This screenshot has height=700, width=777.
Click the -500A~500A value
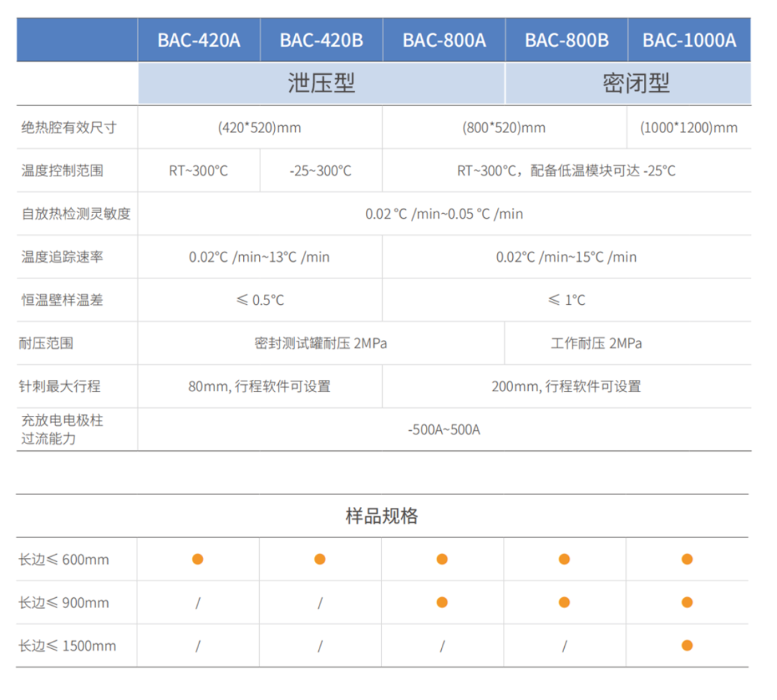click(444, 429)
